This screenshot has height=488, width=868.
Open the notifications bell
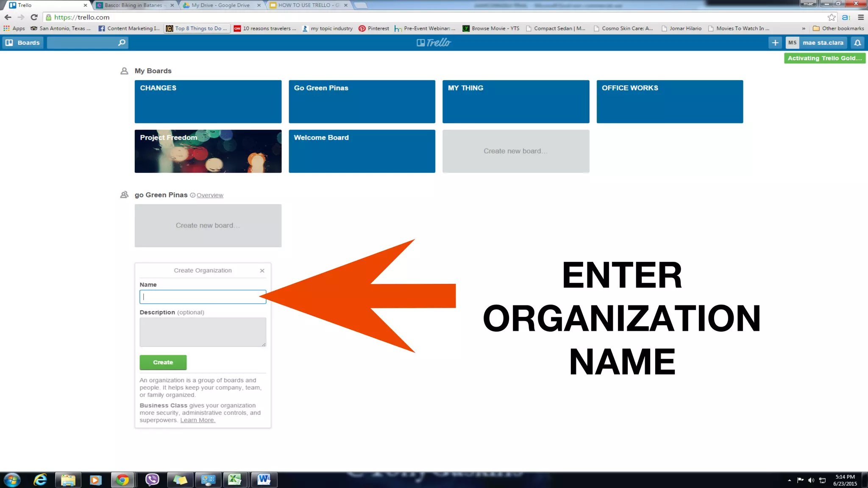pos(857,43)
